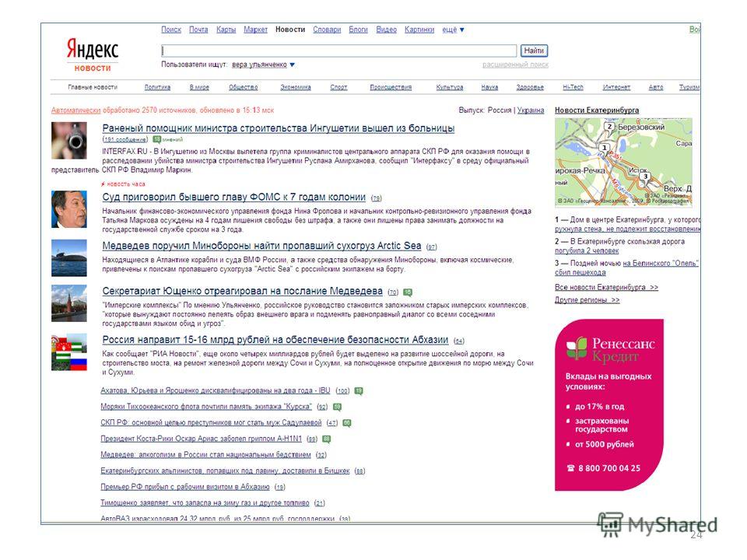Open headline about сухогруз Arctic Sea
Screen dimensions: 747x560
coord(261,246)
